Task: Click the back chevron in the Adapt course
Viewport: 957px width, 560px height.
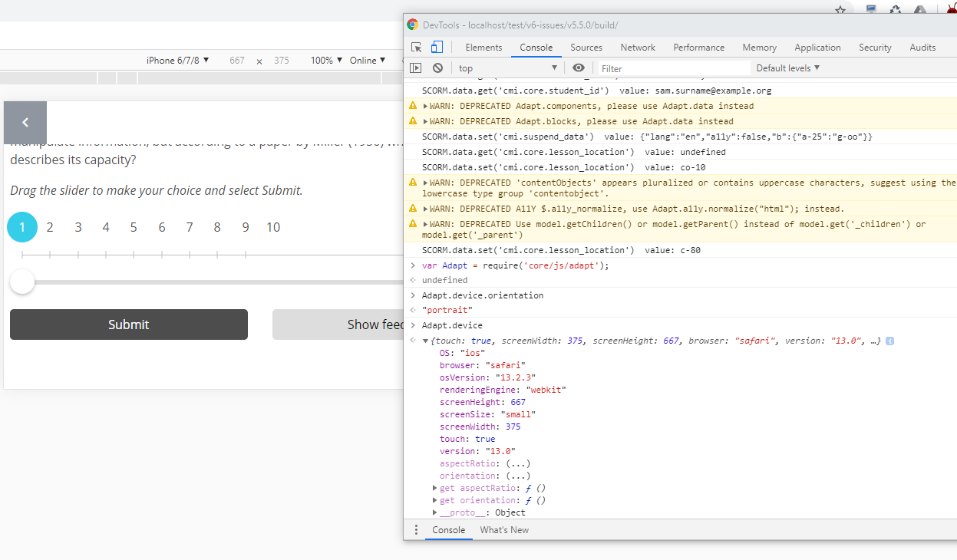Action: 25,122
